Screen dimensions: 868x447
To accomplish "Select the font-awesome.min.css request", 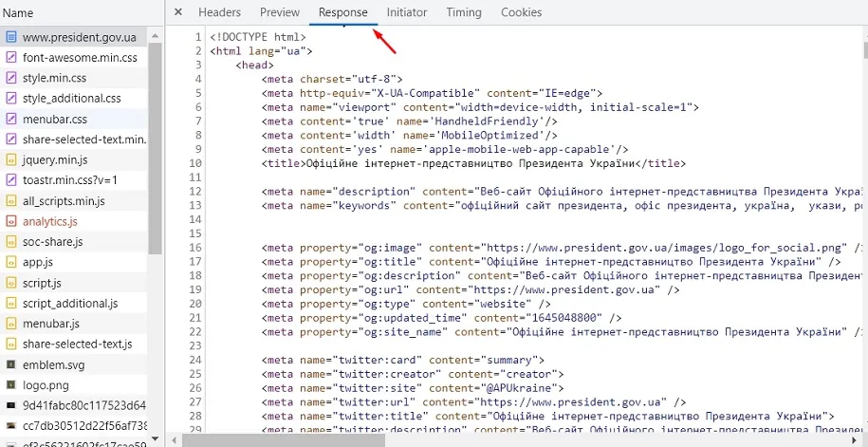I will coord(74,58).
